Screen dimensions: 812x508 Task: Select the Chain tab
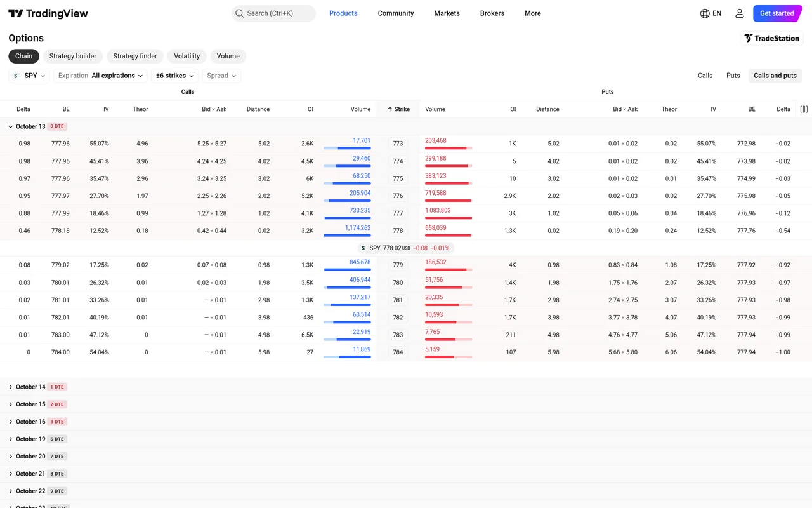coord(23,56)
